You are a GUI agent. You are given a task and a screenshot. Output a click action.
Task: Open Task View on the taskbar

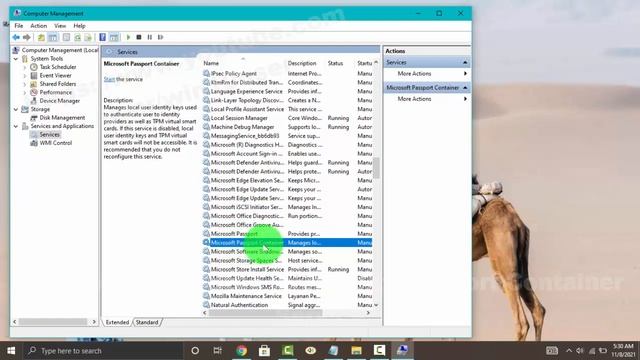pos(218,351)
